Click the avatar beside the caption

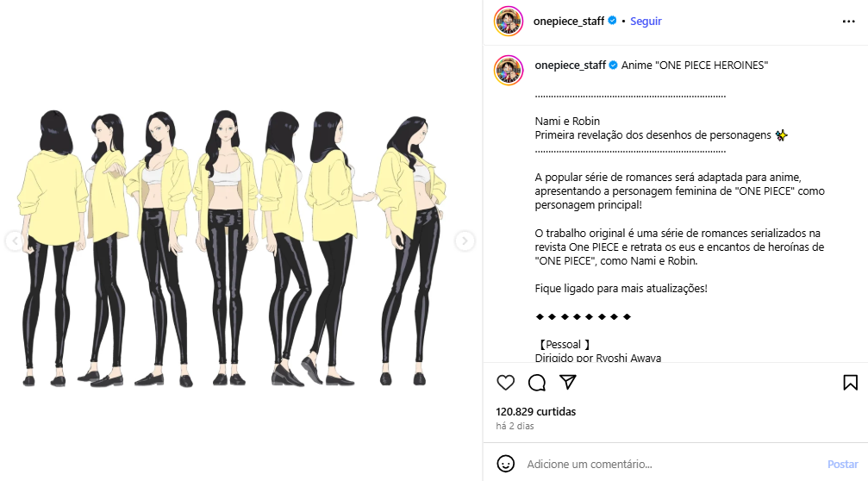pos(509,71)
